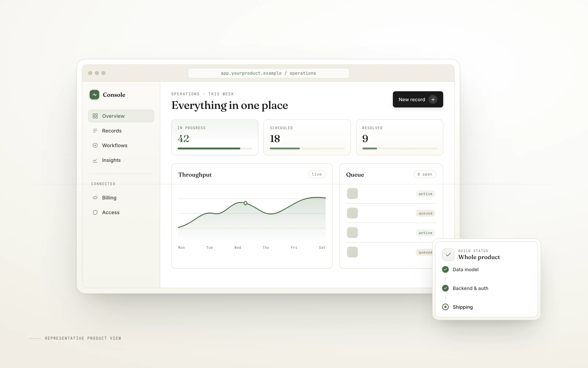Click the Build Status checkmark box icon
588x368 pixels.
448,255
